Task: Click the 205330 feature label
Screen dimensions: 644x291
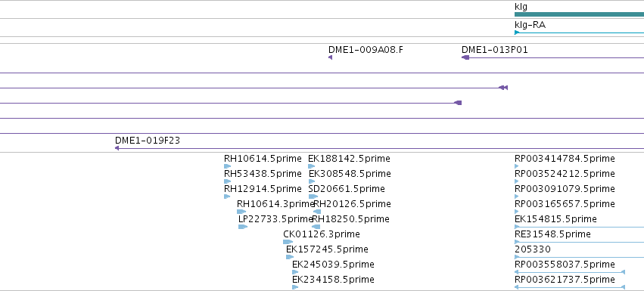Action: pos(533,249)
